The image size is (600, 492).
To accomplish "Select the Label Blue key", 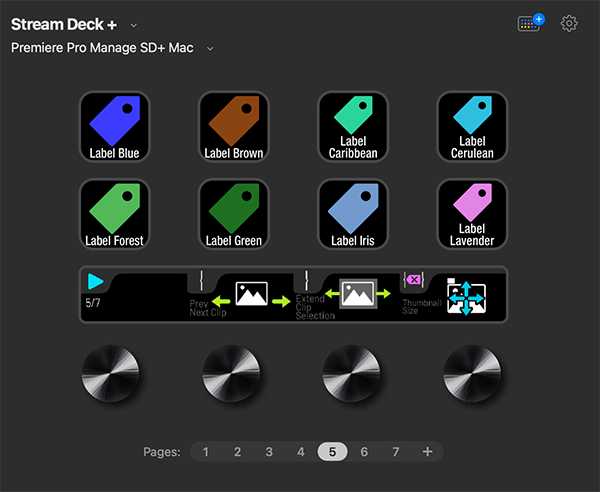I will [114, 127].
